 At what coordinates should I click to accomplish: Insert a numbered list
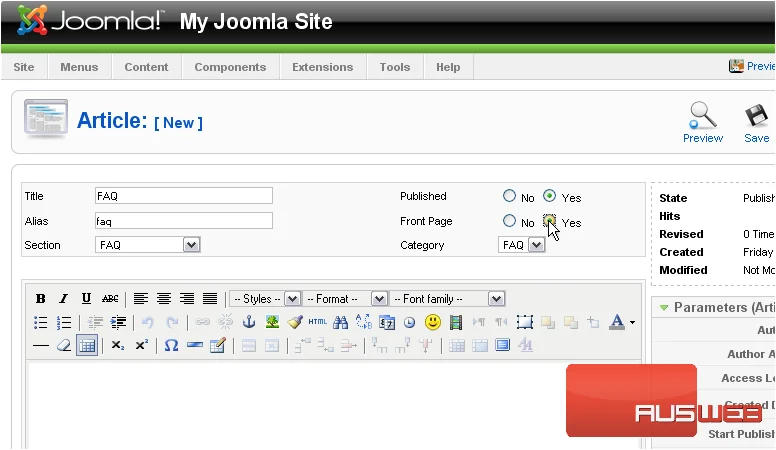pyautogui.click(x=64, y=322)
